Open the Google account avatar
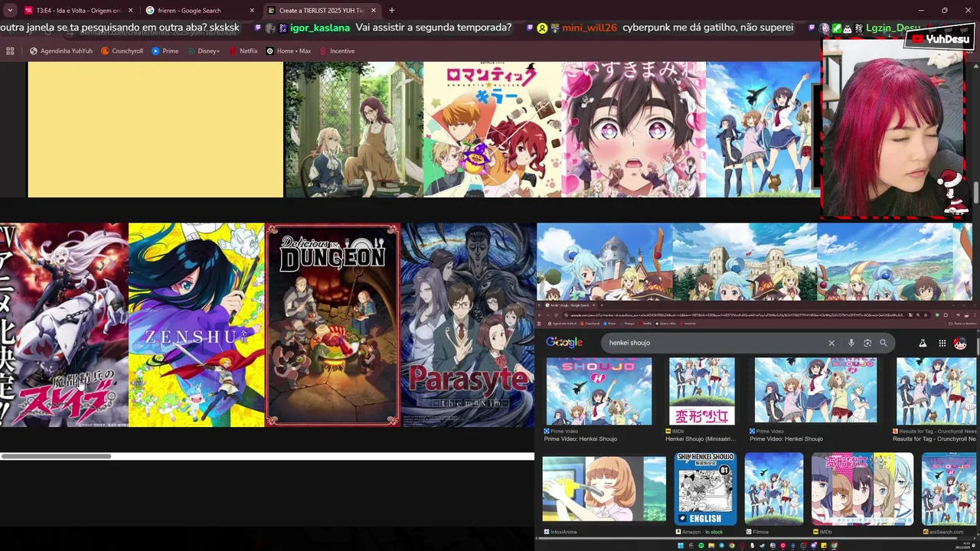Image resolution: width=980 pixels, height=551 pixels. tap(960, 344)
